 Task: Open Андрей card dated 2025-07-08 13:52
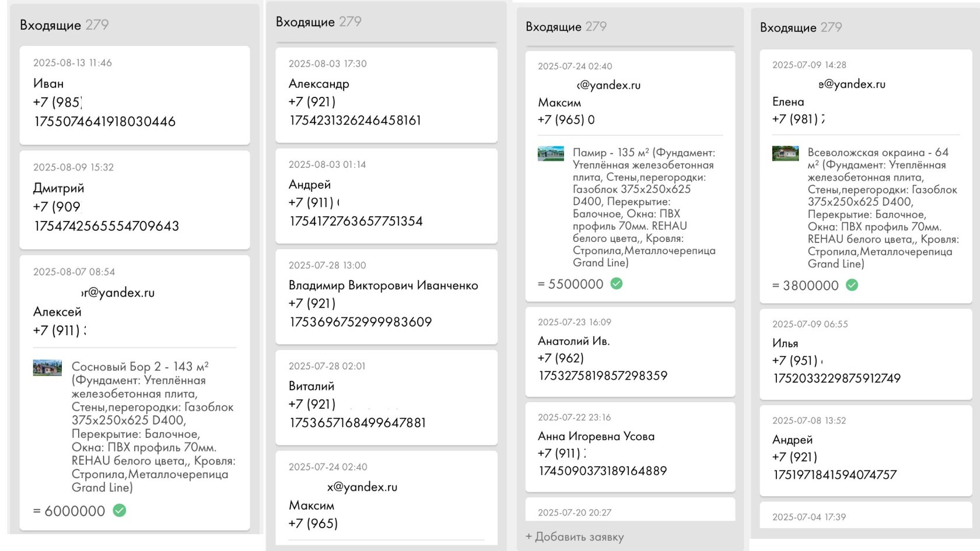pos(866,451)
